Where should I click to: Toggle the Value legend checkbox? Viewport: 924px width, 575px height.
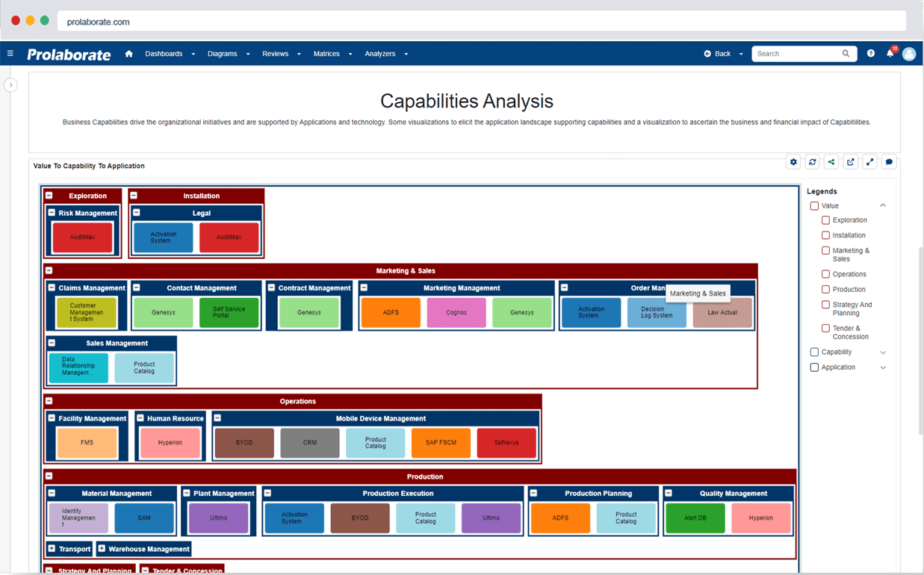tap(814, 206)
